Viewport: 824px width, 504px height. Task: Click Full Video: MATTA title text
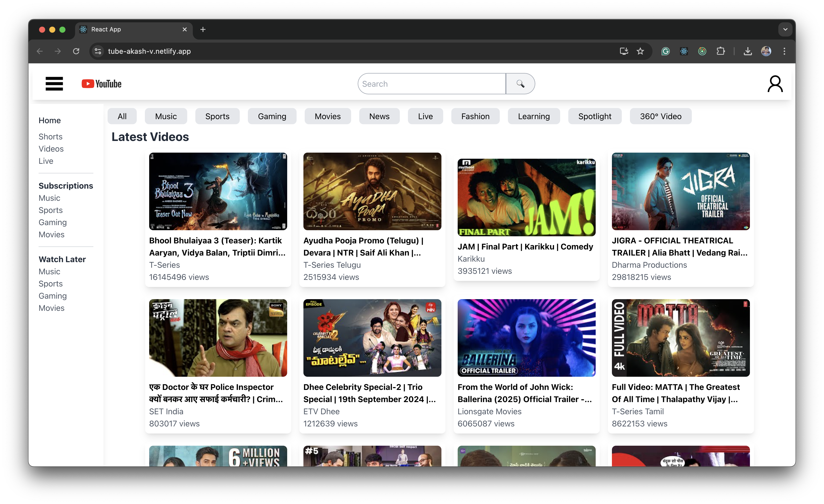676,393
